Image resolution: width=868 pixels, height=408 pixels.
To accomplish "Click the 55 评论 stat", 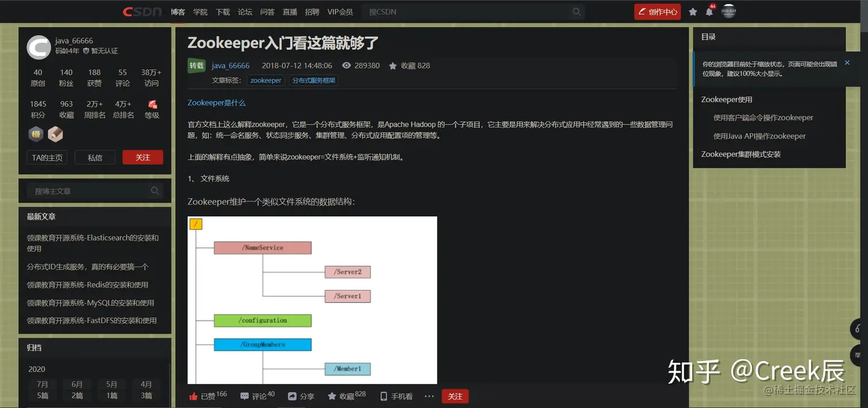I will pos(123,77).
